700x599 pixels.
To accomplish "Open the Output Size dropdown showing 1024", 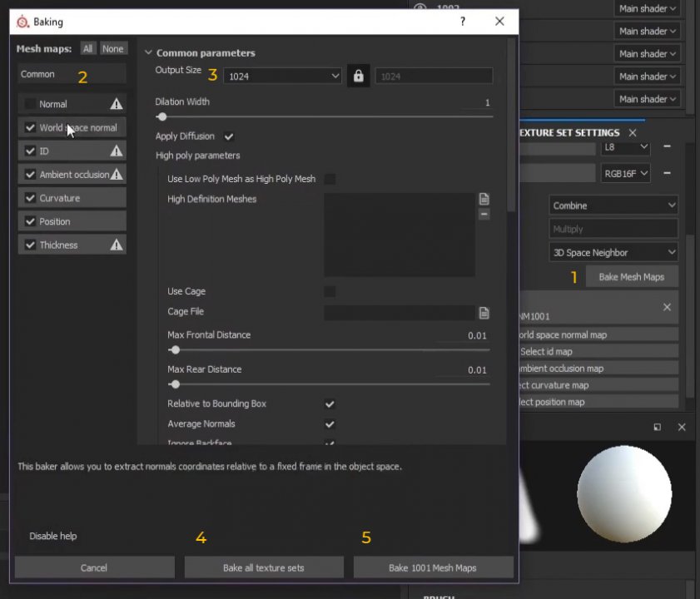I will 282,76.
